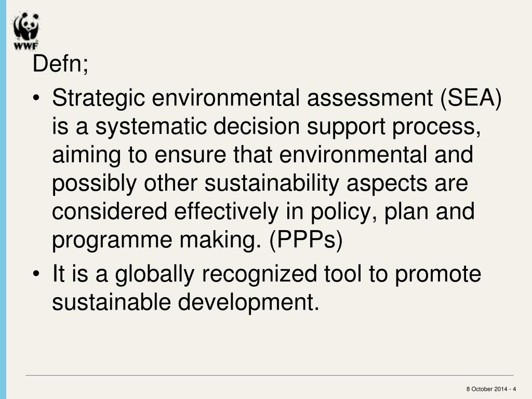Click 'programme making.' text

pyautogui.click(x=157, y=241)
